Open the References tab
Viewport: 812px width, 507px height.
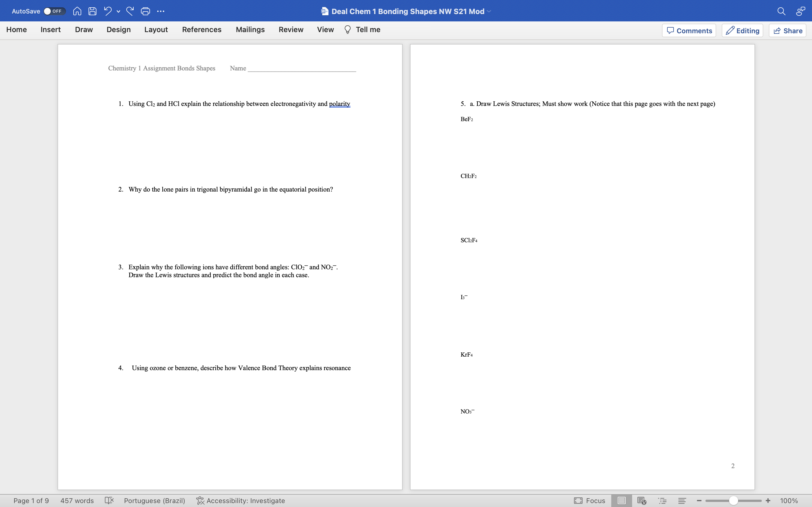[201, 30]
